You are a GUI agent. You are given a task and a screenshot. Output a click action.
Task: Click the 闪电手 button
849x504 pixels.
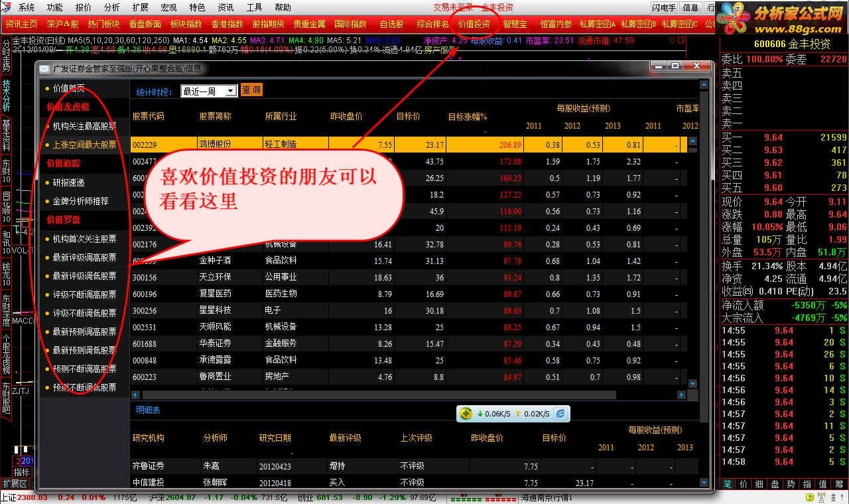[664, 7]
